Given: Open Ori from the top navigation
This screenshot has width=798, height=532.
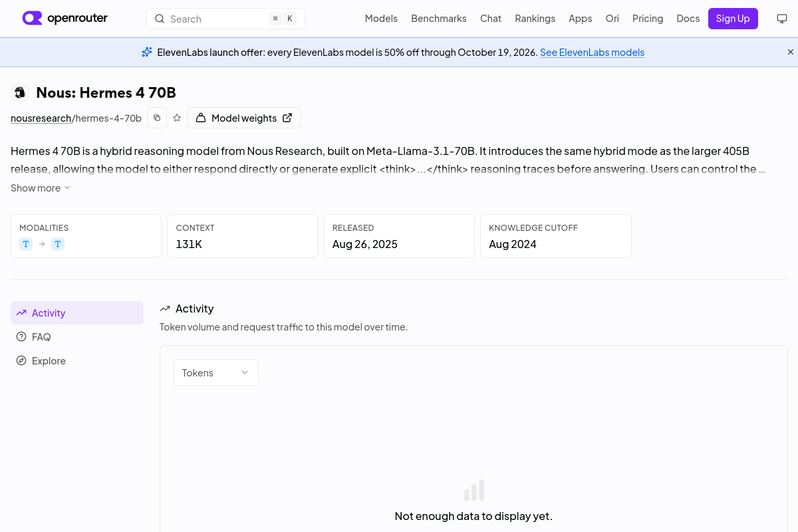Looking at the screenshot, I should pyautogui.click(x=612, y=19).
